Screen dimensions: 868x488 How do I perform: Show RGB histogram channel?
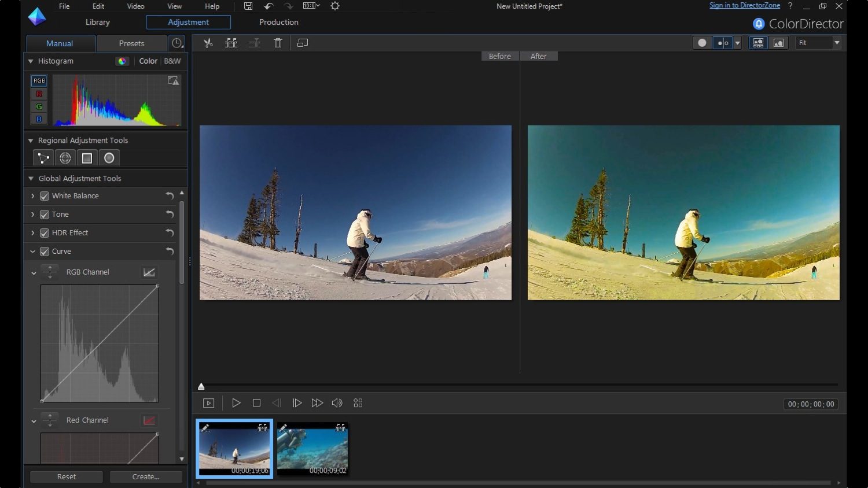(x=39, y=80)
